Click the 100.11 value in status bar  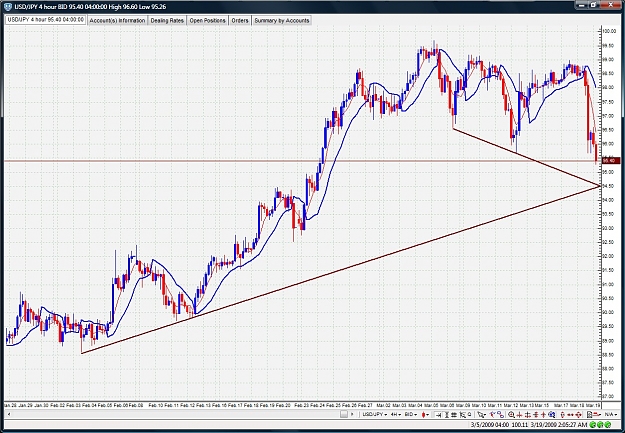tap(520, 425)
